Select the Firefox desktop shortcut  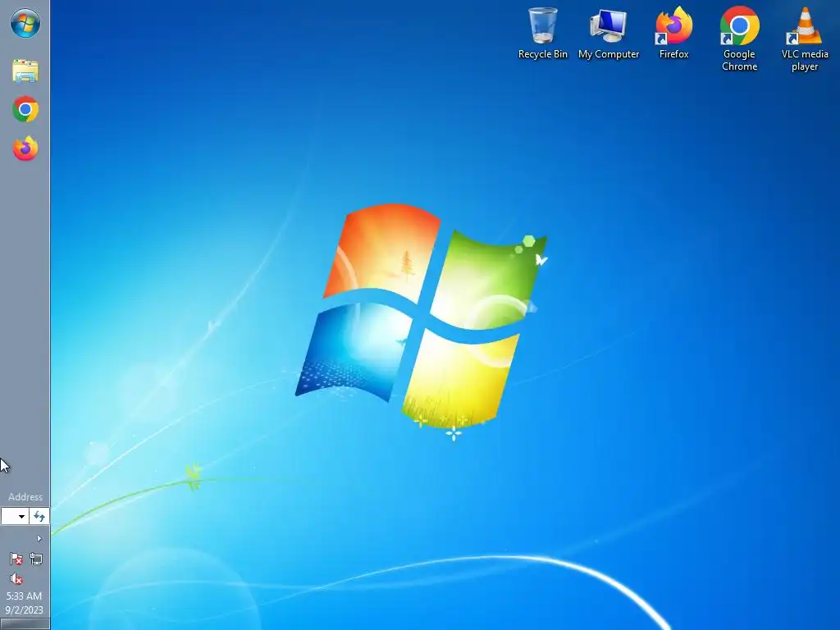[674, 33]
